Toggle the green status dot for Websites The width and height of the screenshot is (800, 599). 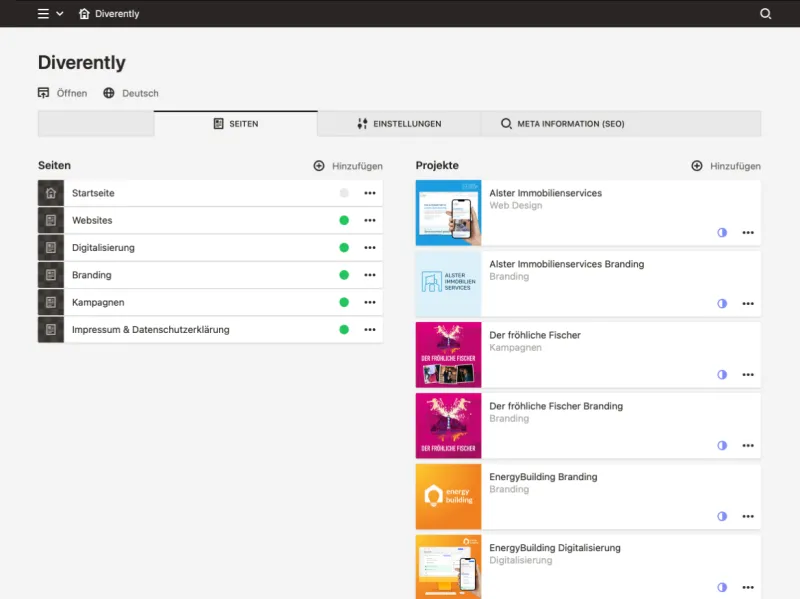tap(344, 220)
